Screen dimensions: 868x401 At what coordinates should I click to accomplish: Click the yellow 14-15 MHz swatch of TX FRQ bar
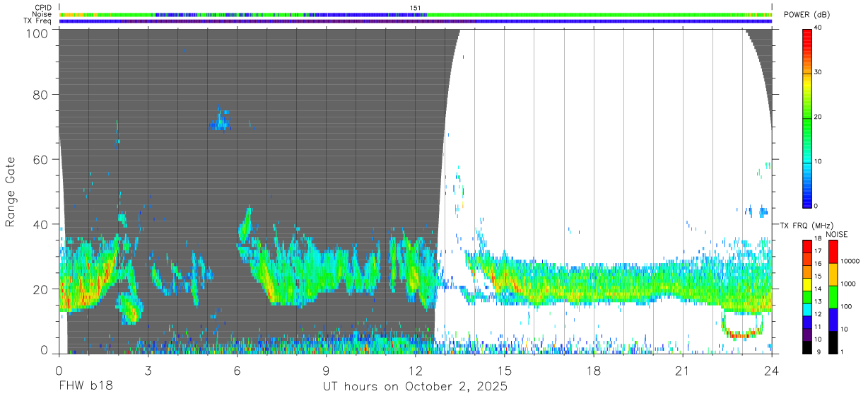click(807, 284)
